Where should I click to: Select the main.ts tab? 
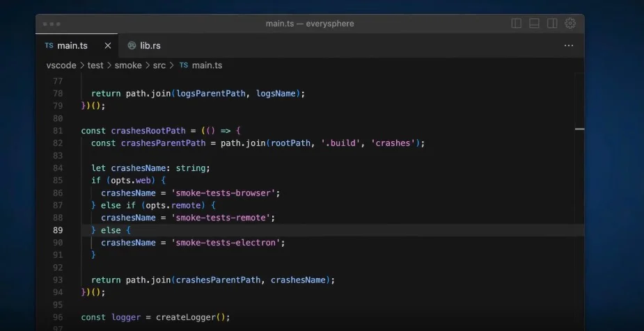[72, 45]
